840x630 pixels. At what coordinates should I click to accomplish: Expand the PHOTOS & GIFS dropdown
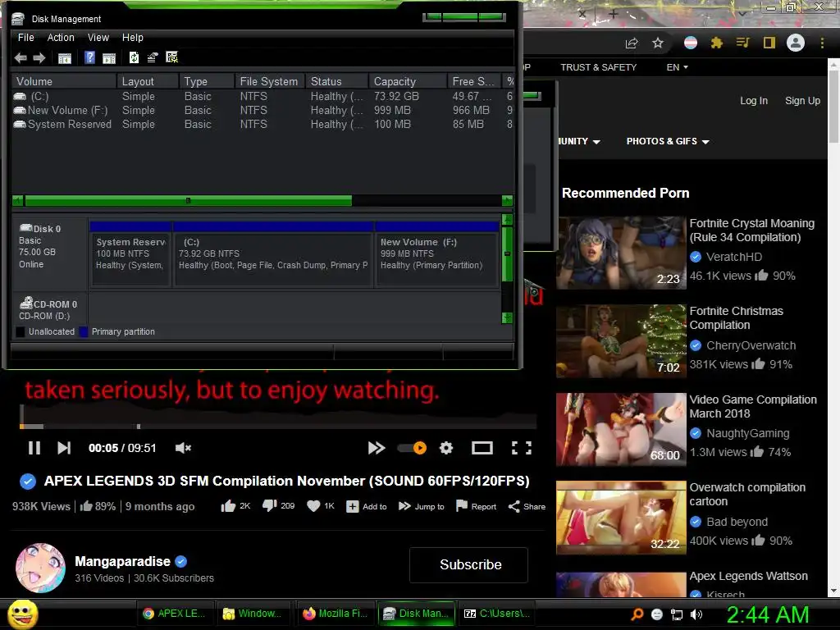point(668,141)
